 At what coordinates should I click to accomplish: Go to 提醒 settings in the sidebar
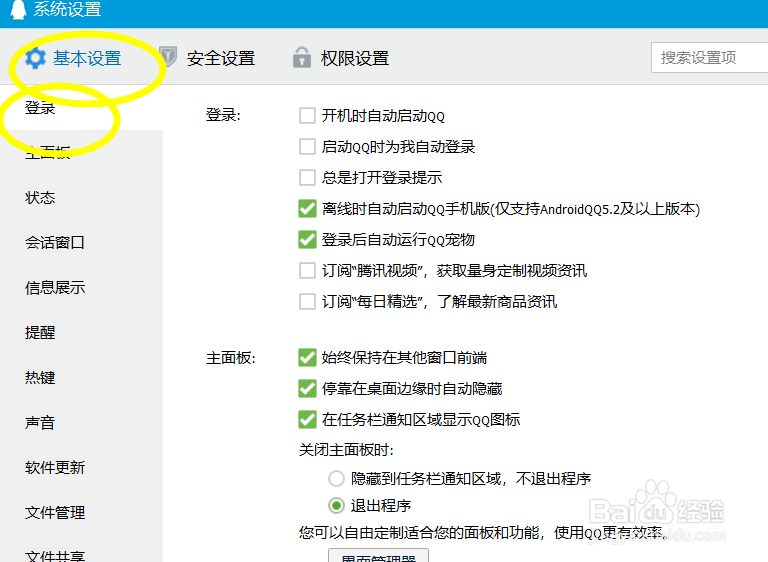40,333
